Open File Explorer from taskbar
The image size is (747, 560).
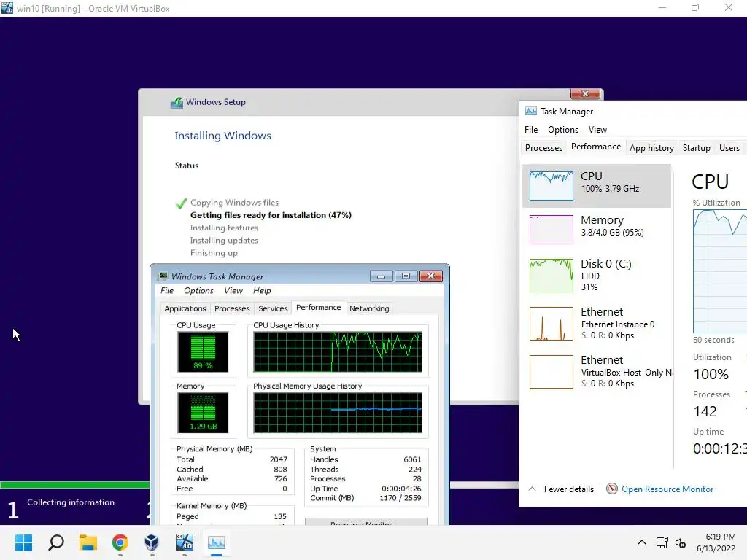click(x=88, y=542)
